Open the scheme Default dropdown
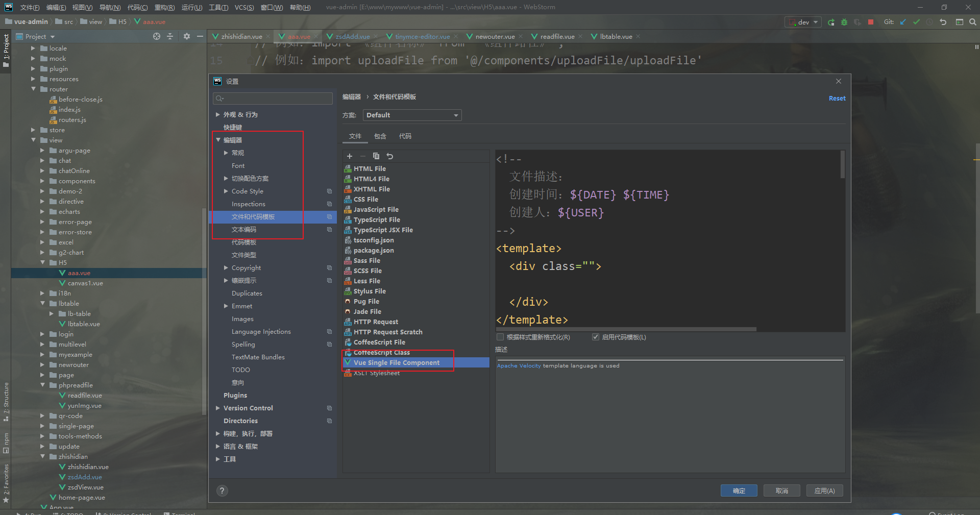 click(x=412, y=115)
